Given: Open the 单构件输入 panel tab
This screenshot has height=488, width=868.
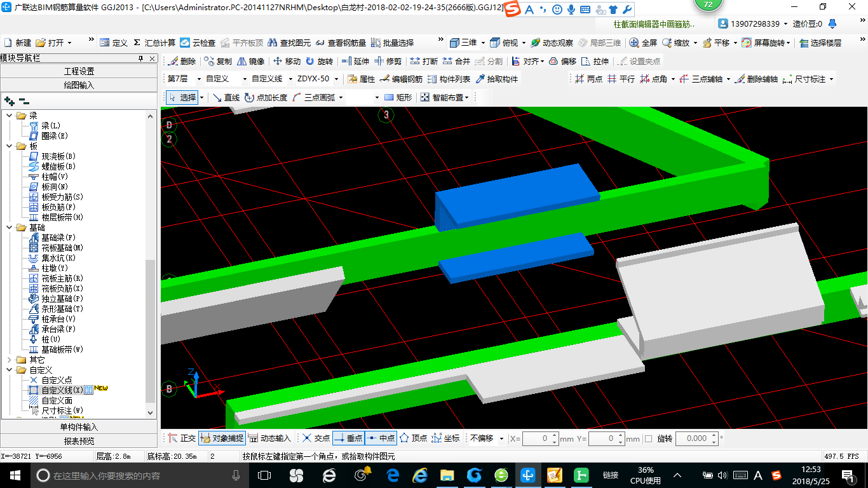Looking at the screenshot, I should tap(79, 427).
